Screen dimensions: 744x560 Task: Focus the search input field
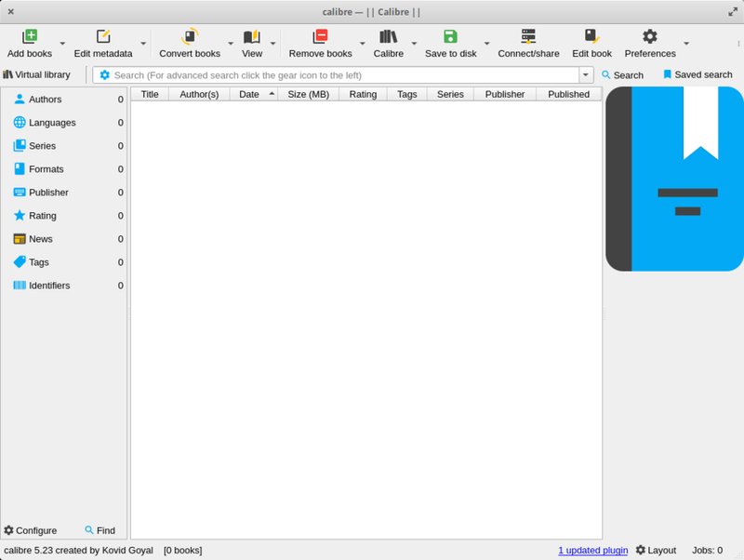[344, 75]
